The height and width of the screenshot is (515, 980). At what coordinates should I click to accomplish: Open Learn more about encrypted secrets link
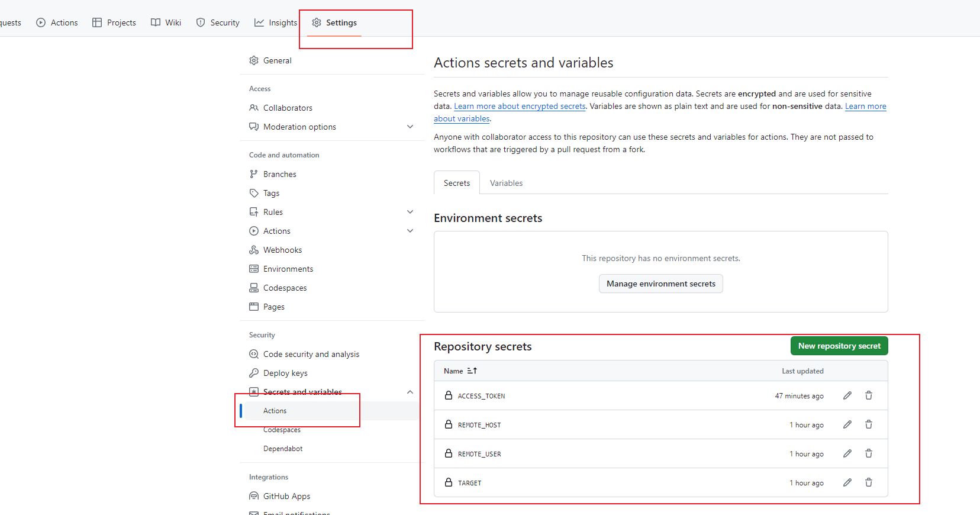[520, 106]
